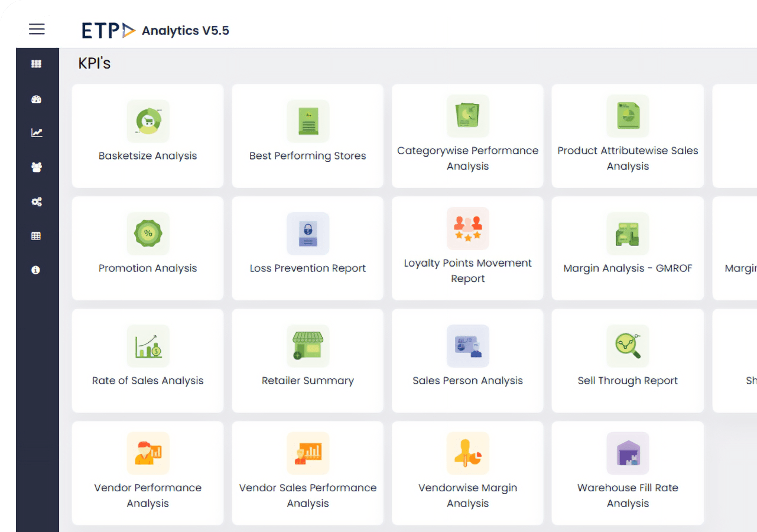The height and width of the screenshot is (532, 757).
Task: Click the ETP Analytics V5.5 logo
Action: [155, 31]
